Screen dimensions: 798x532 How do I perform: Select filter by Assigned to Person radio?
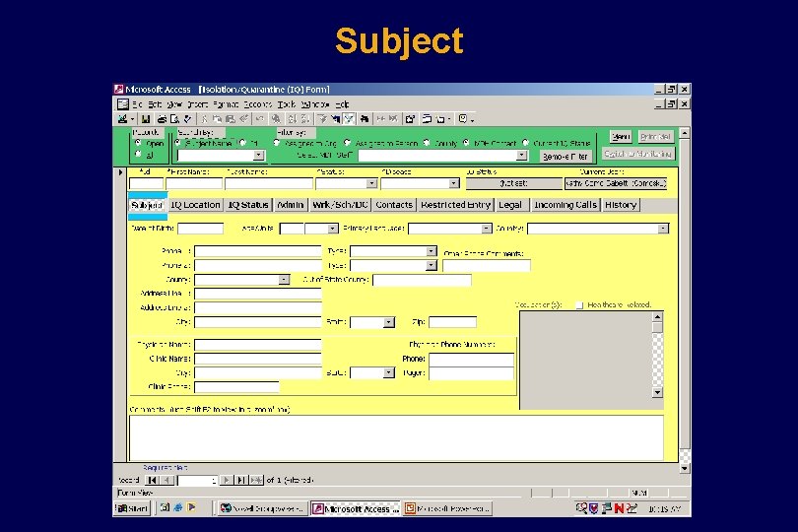(348, 143)
